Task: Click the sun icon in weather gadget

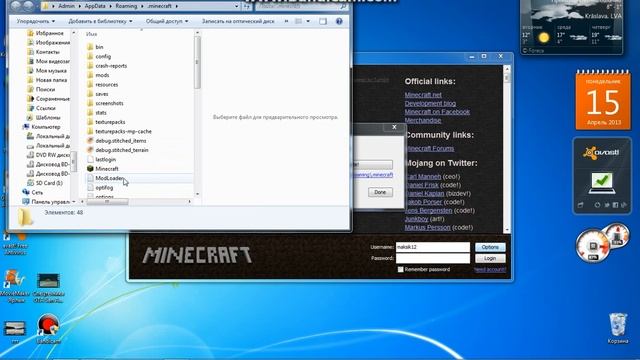Action: (543, 38)
